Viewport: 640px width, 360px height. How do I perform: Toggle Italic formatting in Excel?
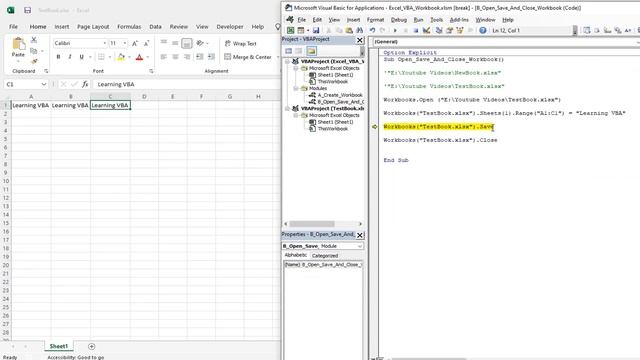tap(70, 57)
